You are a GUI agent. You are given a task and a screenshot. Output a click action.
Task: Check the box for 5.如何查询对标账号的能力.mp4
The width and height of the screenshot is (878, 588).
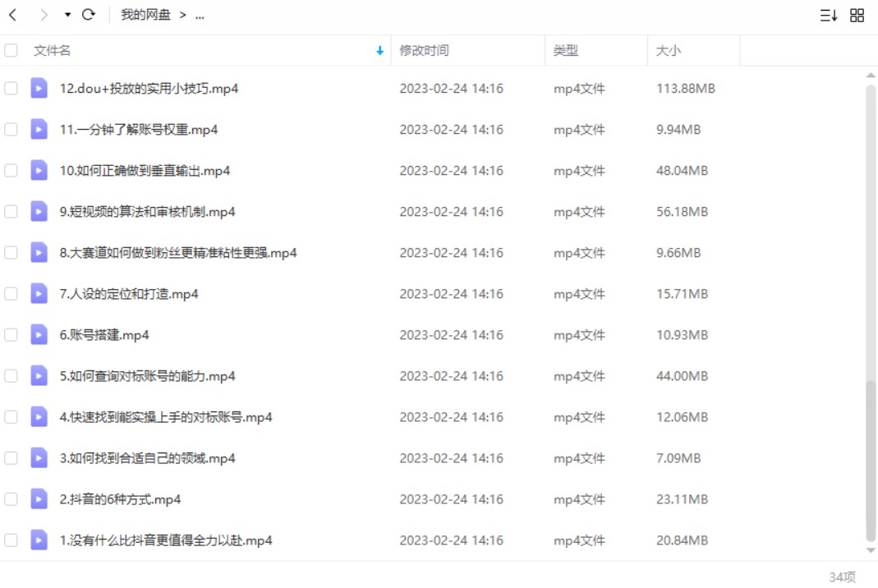click(x=11, y=376)
